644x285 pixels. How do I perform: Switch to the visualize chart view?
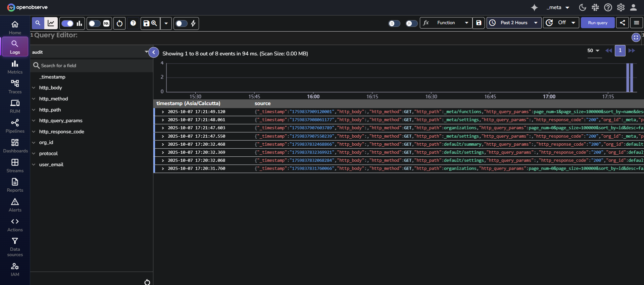(51, 23)
